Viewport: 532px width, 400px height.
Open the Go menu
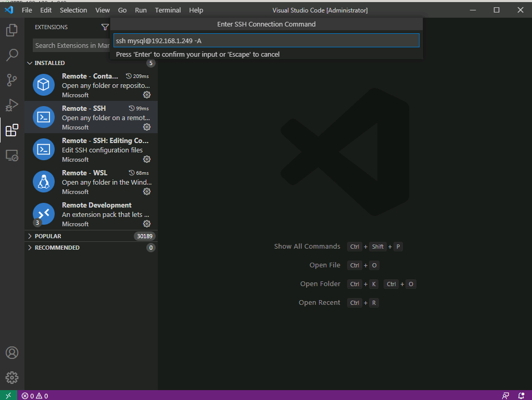pos(122,10)
